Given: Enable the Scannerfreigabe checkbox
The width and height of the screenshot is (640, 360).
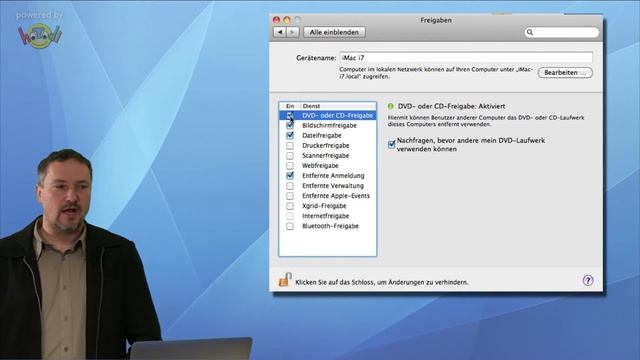Looking at the screenshot, I should (x=290, y=156).
